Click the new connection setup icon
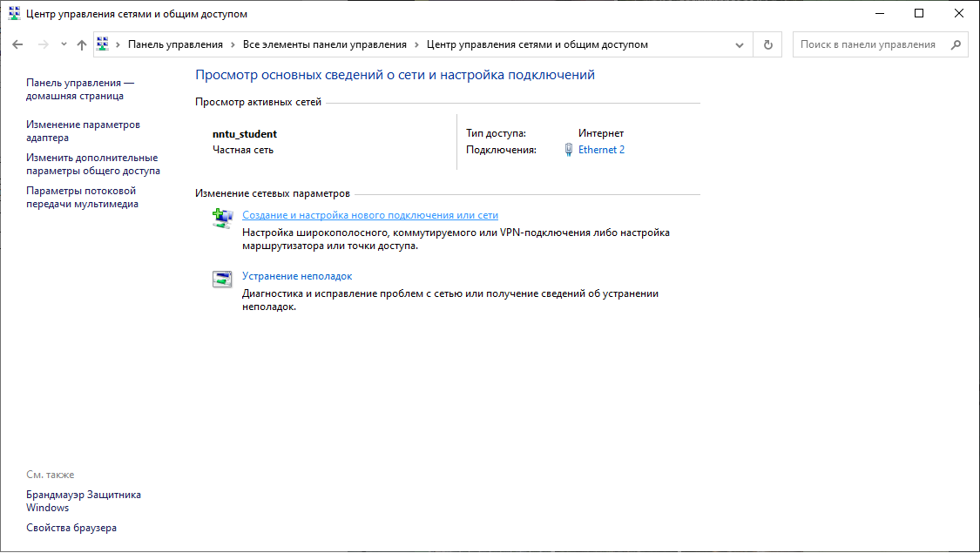 pyautogui.click(x=222, y=218)
